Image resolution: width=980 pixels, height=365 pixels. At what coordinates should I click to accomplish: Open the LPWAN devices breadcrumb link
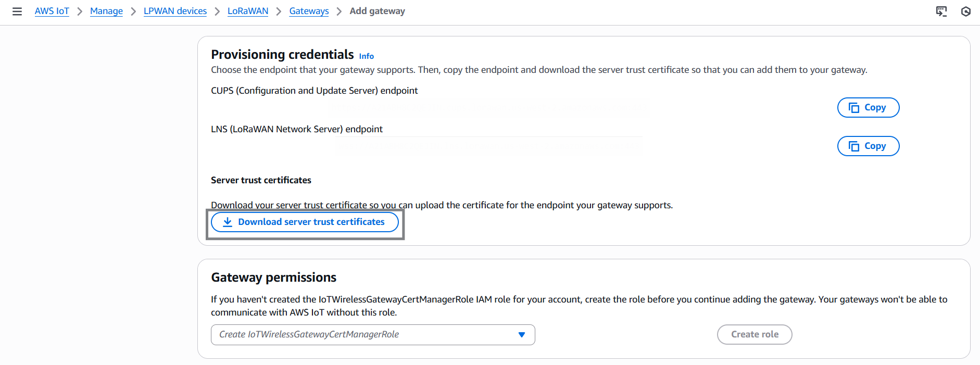(x=175, y=10)
